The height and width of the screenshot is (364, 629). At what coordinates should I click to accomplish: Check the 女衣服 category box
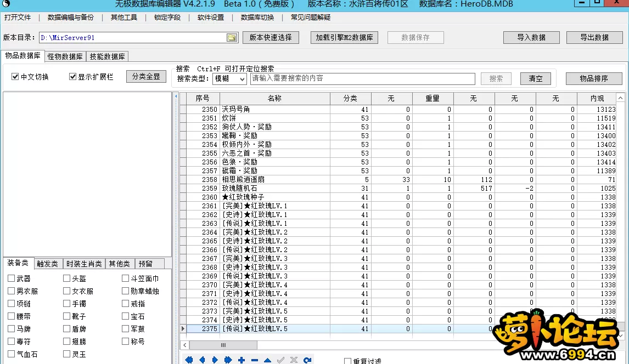click(66, 291)
